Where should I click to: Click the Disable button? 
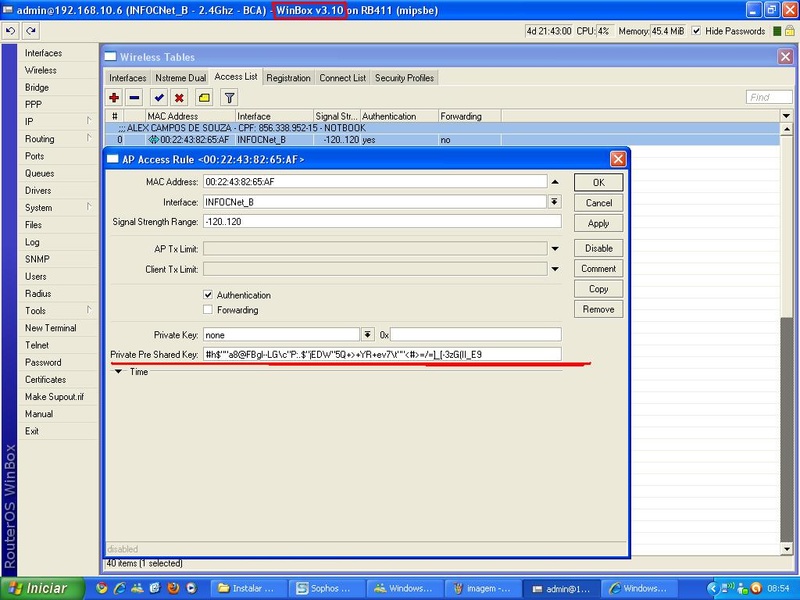tap(598, 248)
